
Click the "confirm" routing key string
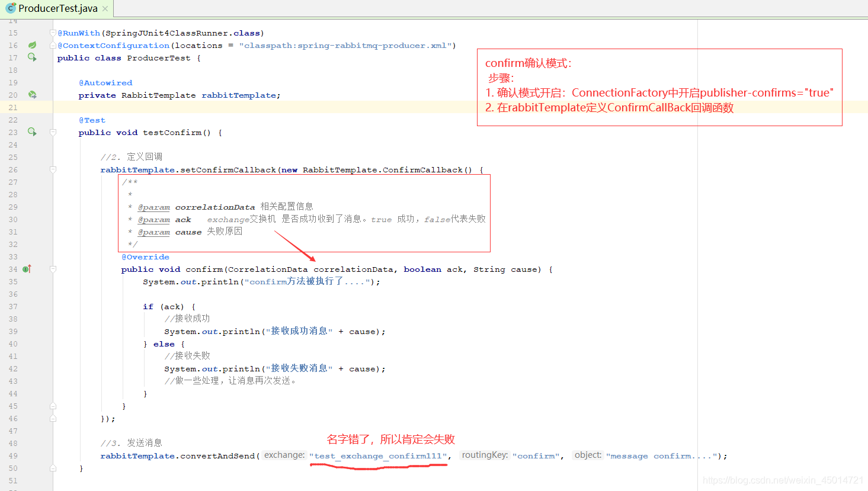click(x=536, y=456)
